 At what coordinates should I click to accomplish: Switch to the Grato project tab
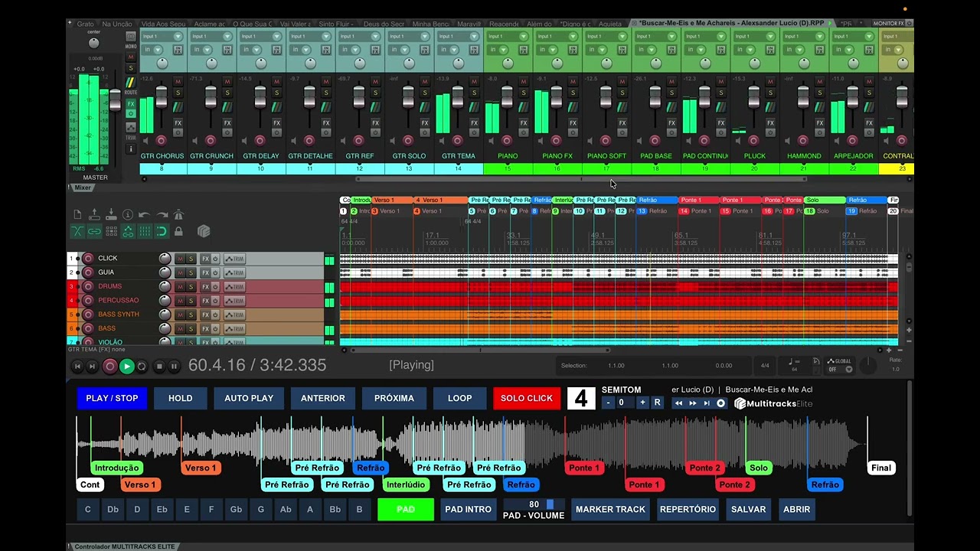[85, 24]
